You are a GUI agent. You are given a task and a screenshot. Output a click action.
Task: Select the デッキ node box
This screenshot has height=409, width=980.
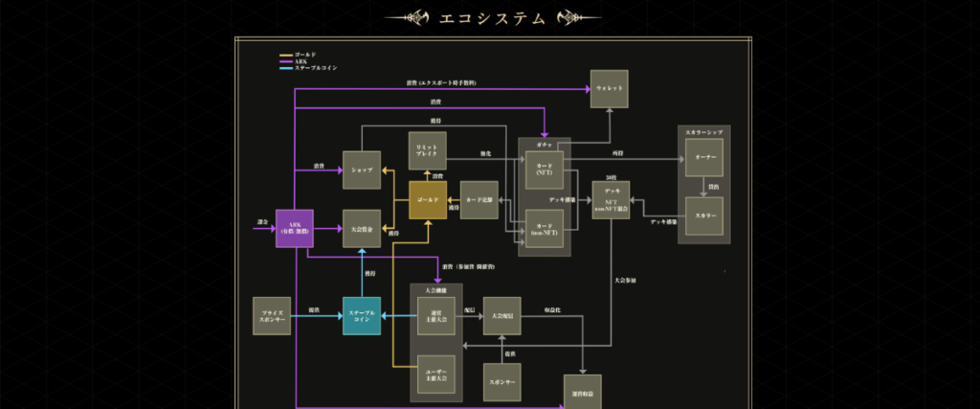(611, 199)
